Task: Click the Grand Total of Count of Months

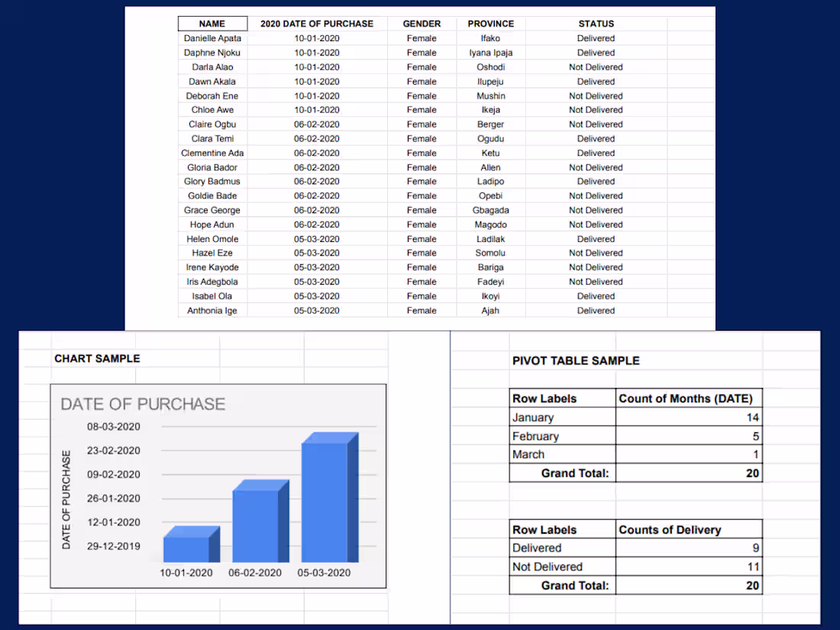Action: pyautogui.click(x=752, y=473)
